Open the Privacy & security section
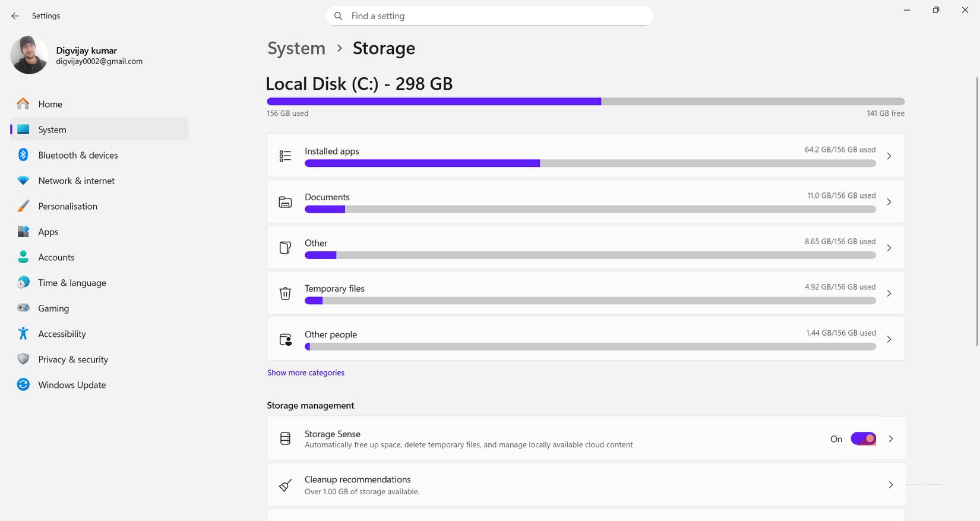This screenshot has width=980, height=521. pos(72,359)
